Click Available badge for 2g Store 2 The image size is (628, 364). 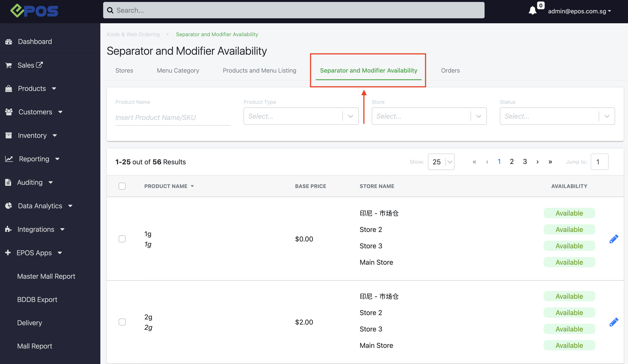pyautogui.click(x=569, y=313)
